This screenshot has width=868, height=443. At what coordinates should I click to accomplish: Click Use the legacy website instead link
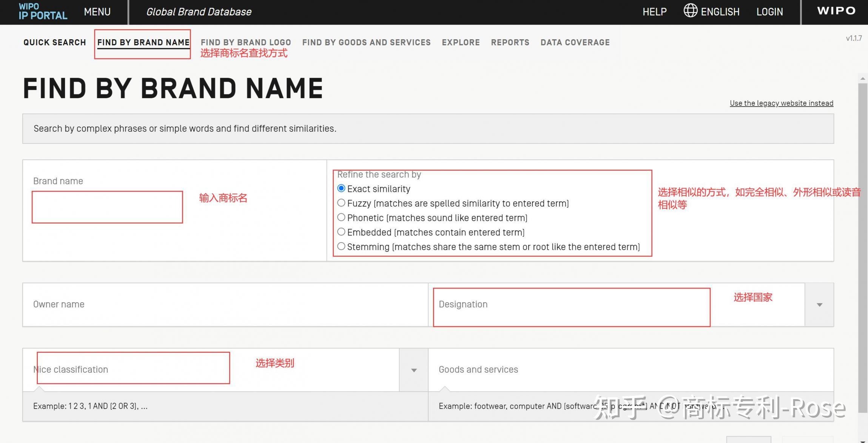[781, 103]
